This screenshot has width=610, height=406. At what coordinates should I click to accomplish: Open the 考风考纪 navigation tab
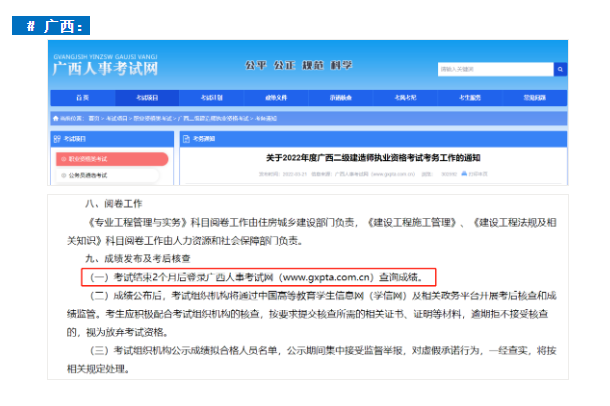click(x=405, y=98)
